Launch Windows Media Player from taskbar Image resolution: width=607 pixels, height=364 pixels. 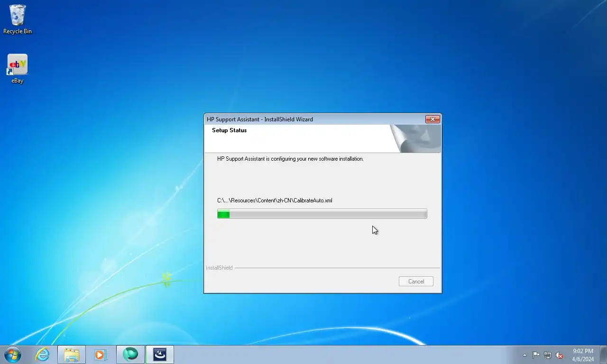(x=101, y=355)
